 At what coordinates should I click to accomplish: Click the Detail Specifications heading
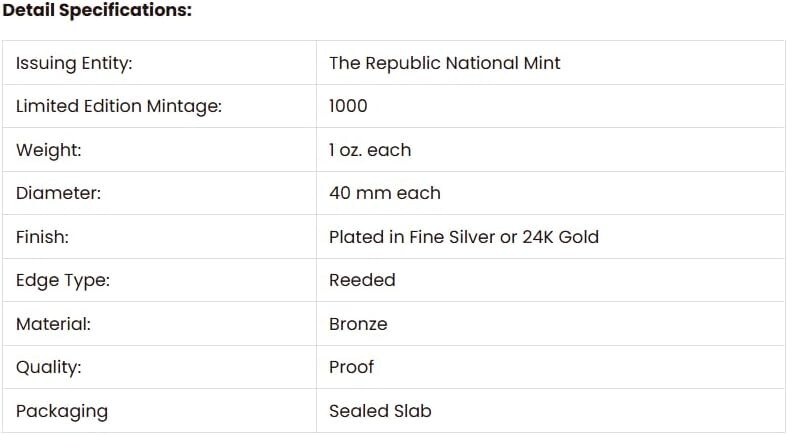point(97,10)
